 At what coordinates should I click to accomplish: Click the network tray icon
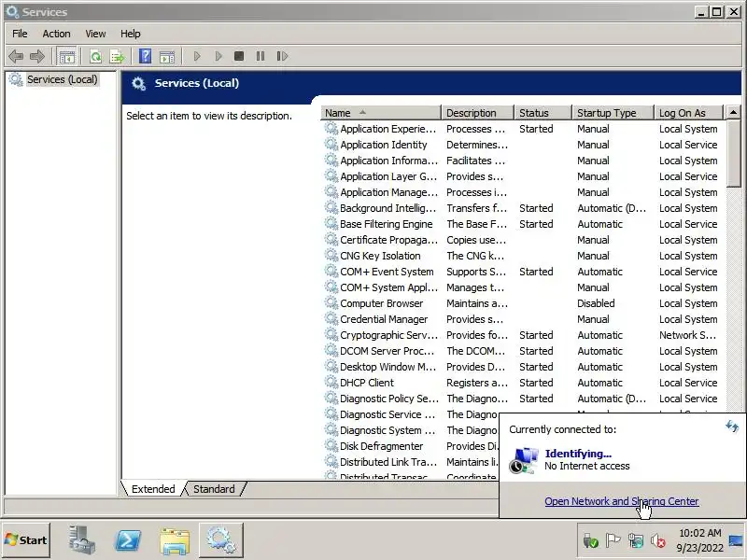pos(636,540)
